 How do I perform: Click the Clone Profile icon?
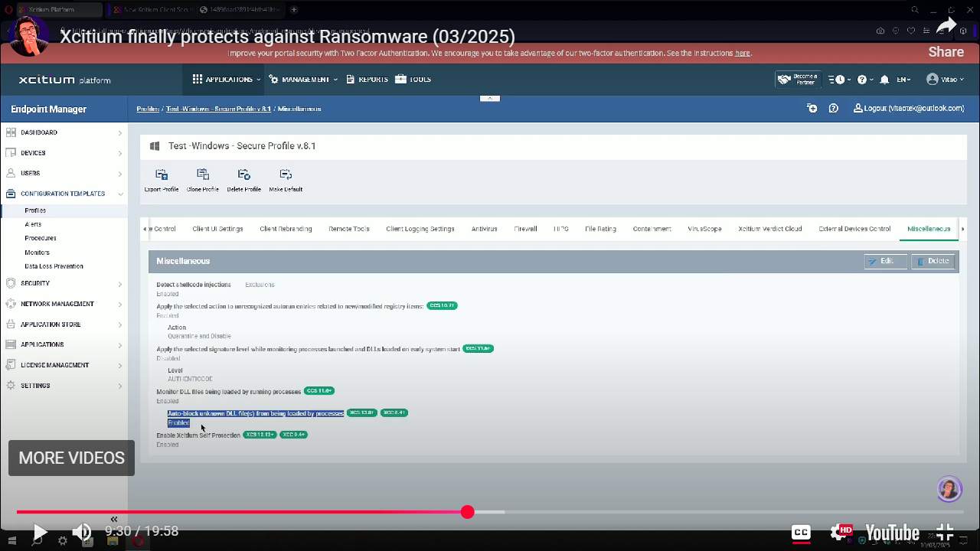point(203,174)
